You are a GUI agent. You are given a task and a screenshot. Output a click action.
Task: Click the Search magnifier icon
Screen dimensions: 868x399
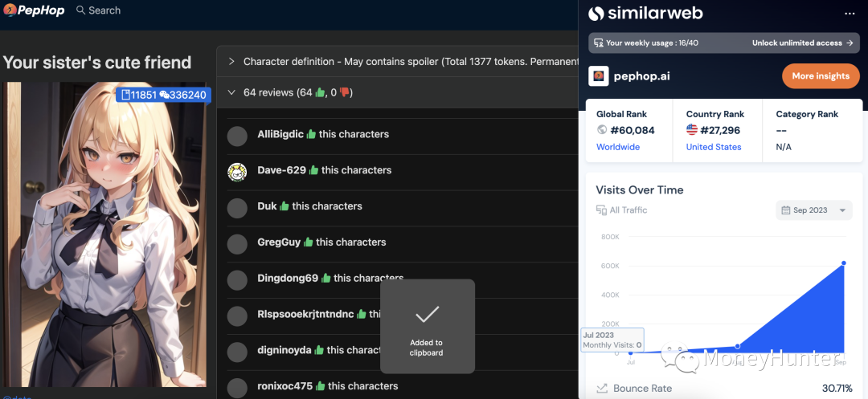pos(80,10)
